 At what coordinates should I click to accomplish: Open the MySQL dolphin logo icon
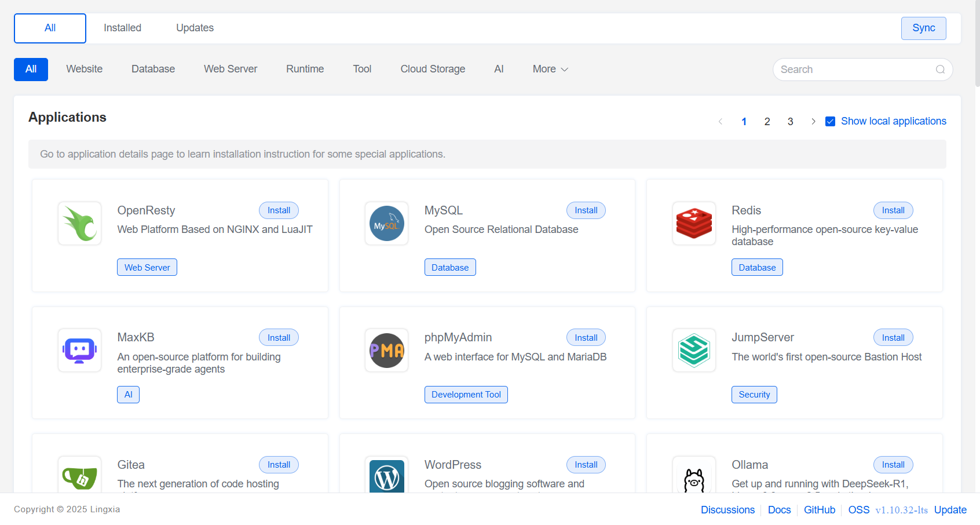[387, 224]
